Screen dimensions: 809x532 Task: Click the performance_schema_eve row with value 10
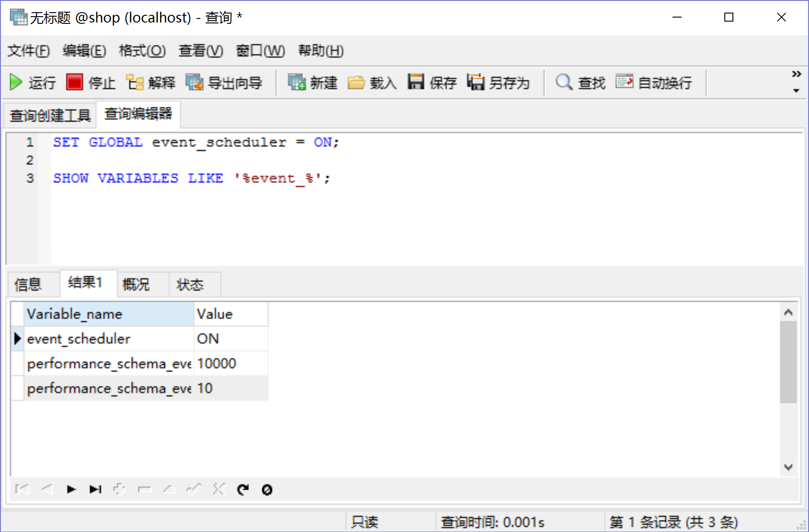tap(109, 388)
